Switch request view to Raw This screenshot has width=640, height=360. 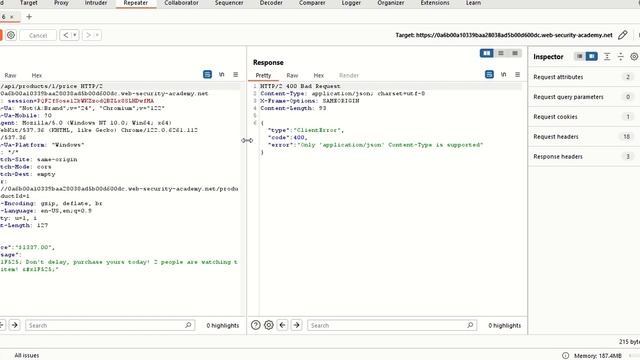10,76
